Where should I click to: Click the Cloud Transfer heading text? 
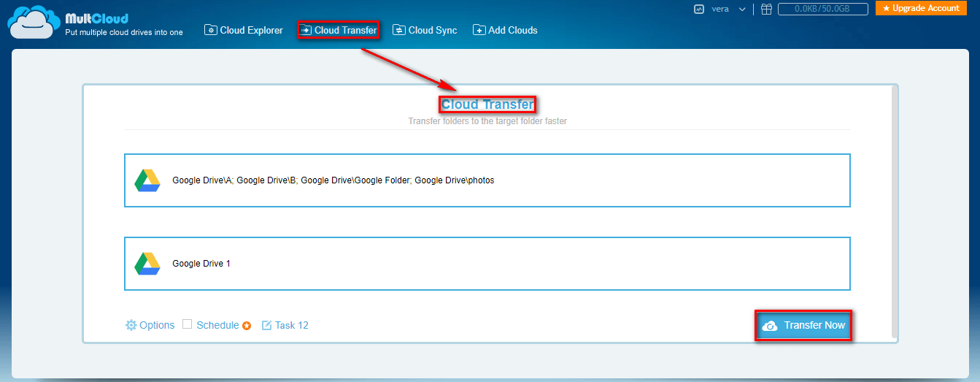point(487,104)
